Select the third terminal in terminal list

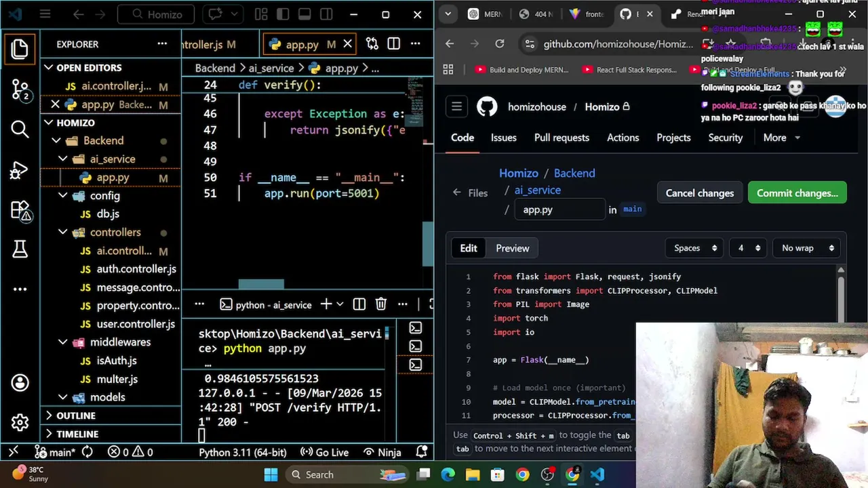(x=416, y=365)
